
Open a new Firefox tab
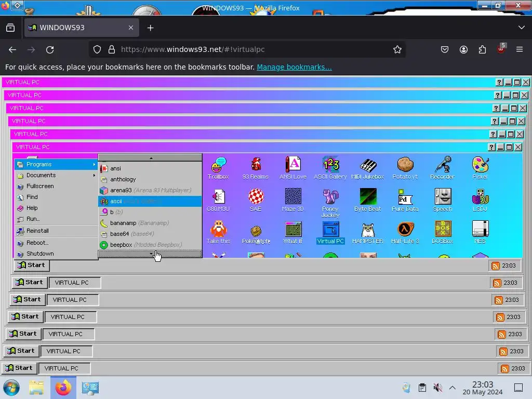click(x=150, y=28)
